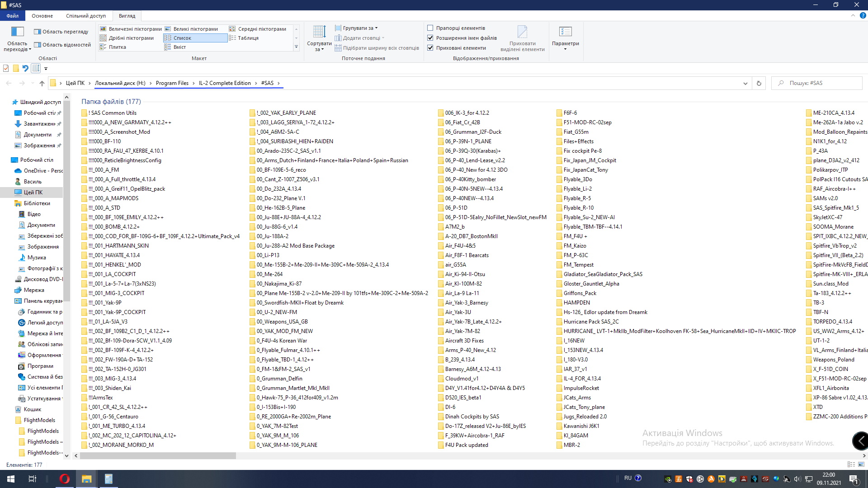Toggle Приховані елементи checkbox

point(430,48)
